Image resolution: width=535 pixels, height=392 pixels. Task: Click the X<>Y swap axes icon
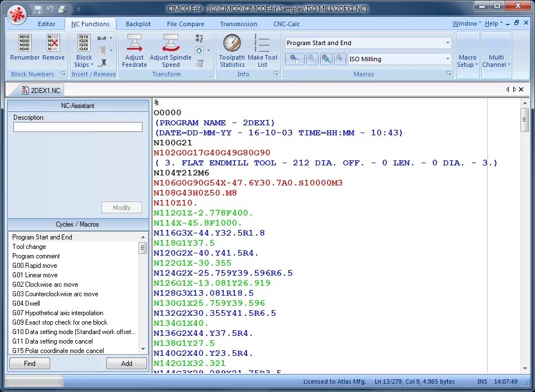click(102, 38)
